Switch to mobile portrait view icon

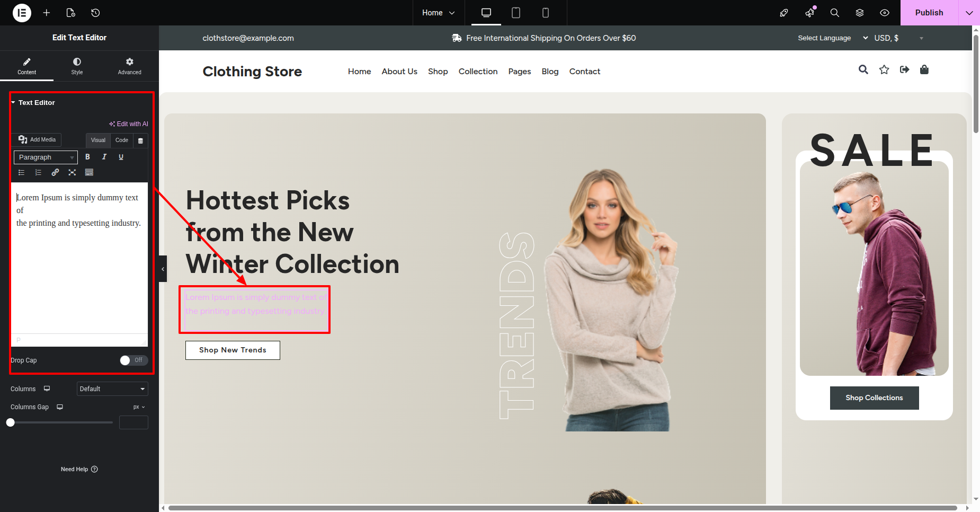[545, 13]
